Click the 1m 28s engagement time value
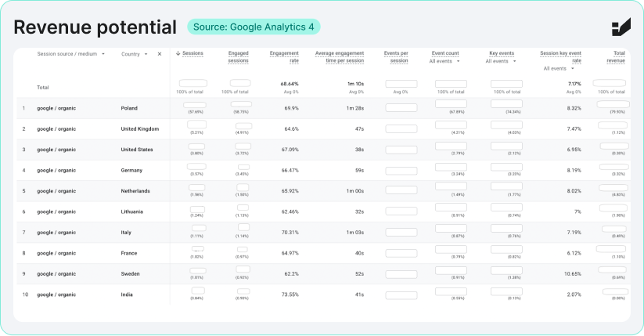 pyautogui.click(x=354, y=108)
